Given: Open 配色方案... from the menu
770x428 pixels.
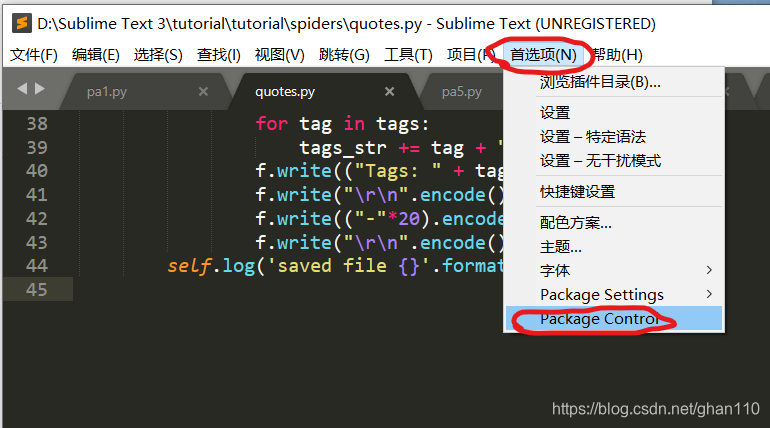Looking at the screenshot, I should (x=614, y=222).
